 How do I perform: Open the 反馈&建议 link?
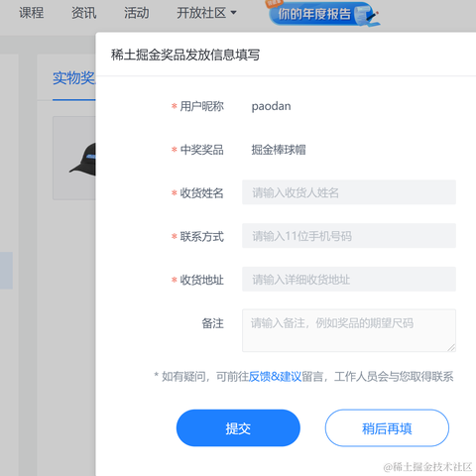[275, 377]
